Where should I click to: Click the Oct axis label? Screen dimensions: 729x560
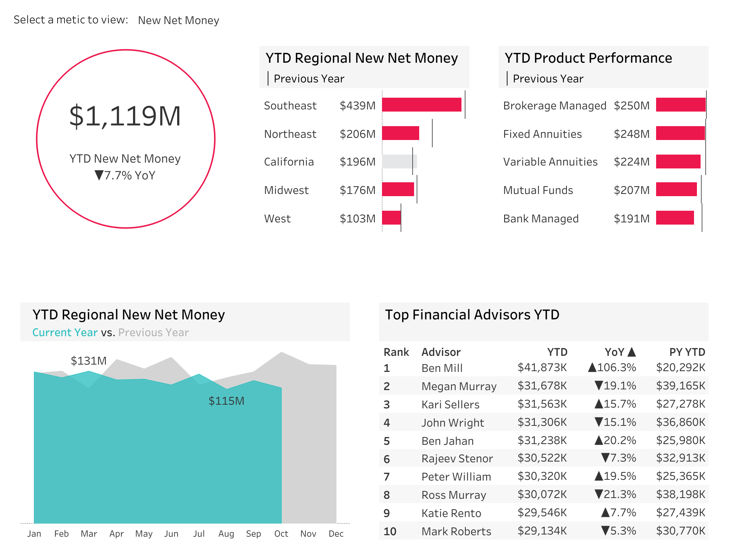(281, 534)
